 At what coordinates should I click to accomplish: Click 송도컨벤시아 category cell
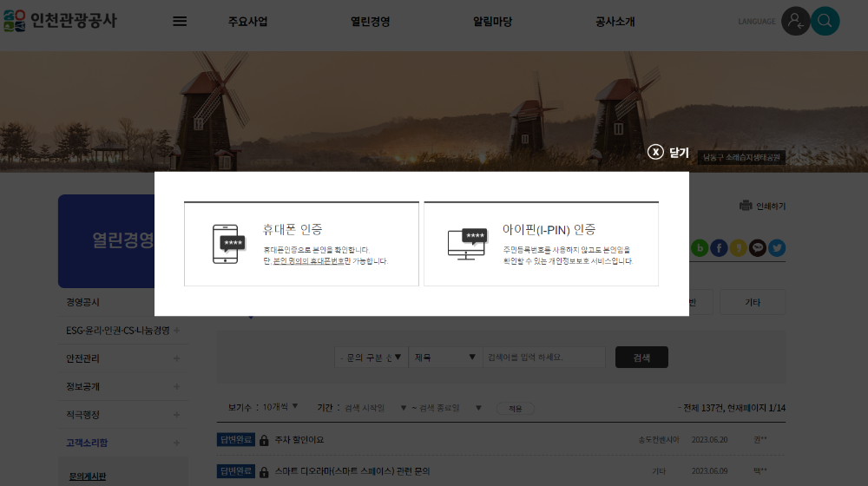pos(659,439)
